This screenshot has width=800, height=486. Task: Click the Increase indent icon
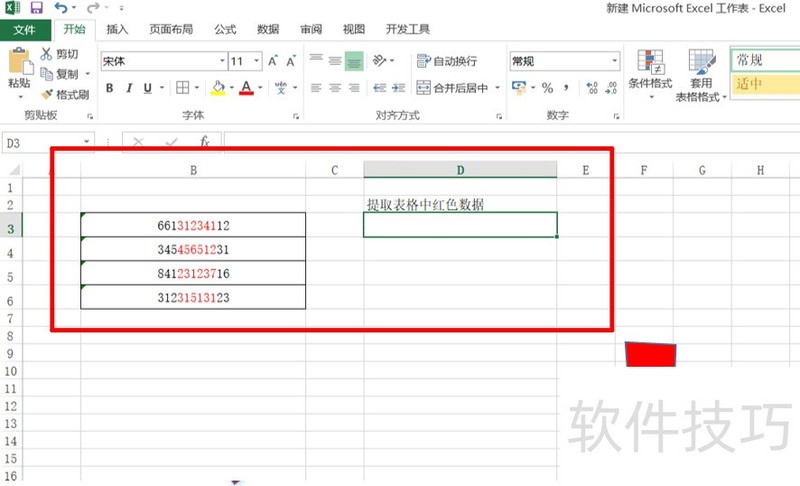coord(398,88)
